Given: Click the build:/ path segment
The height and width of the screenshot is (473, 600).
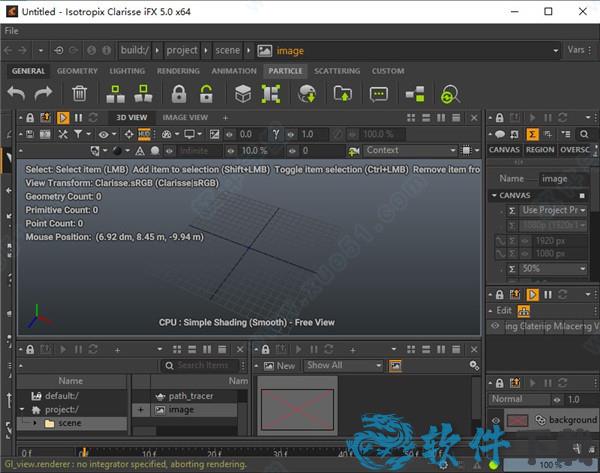Looking at the screenshot, I should (x=135, y=50).
